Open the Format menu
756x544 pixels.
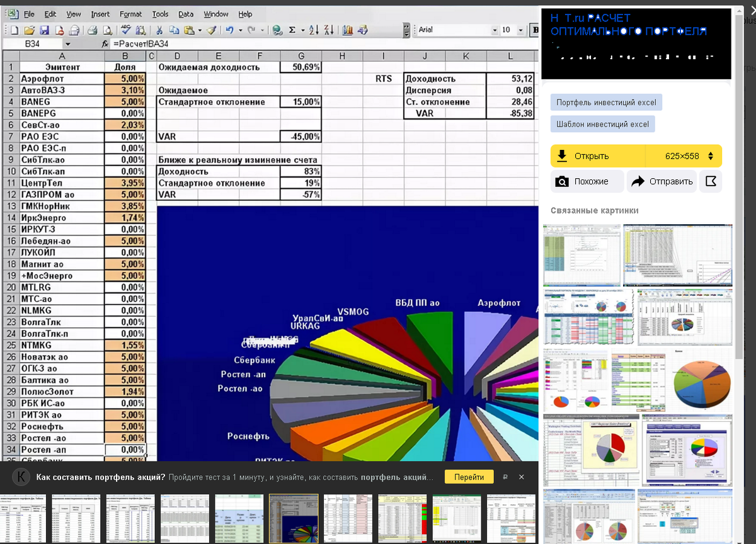(130, 14)
